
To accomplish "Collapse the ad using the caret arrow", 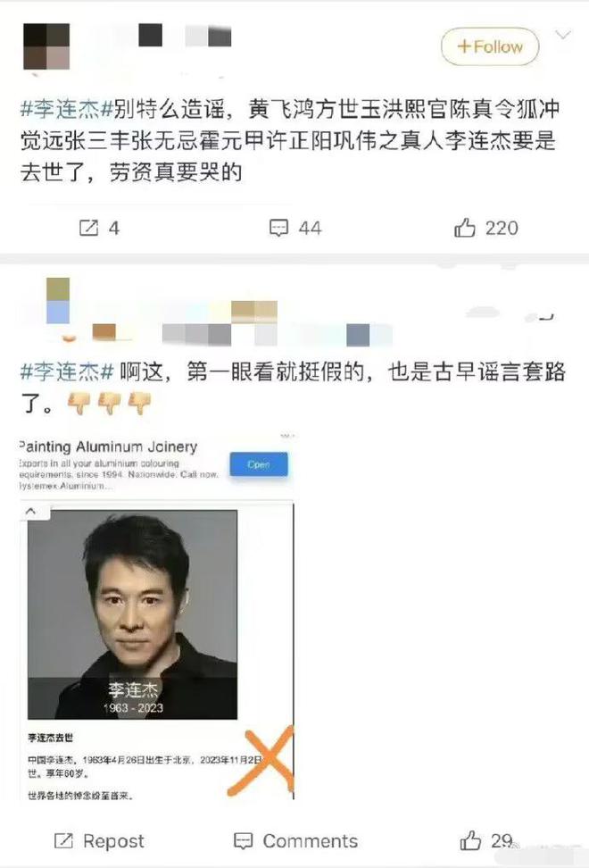I will pos(31,511).
